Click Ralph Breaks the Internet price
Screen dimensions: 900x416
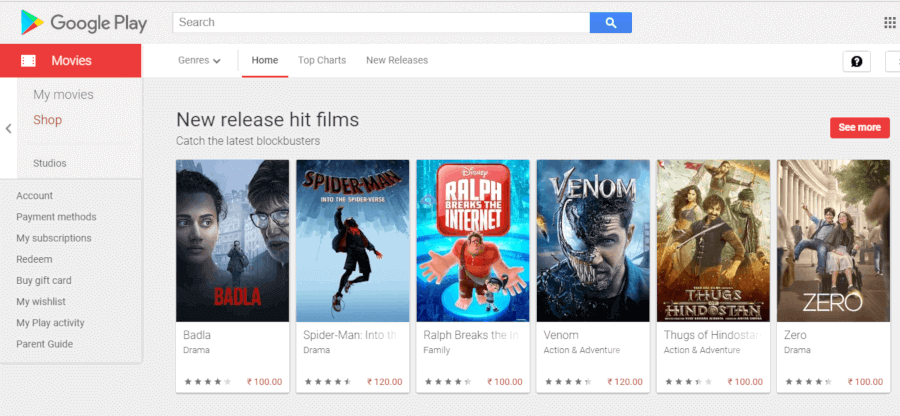point(505,382)
